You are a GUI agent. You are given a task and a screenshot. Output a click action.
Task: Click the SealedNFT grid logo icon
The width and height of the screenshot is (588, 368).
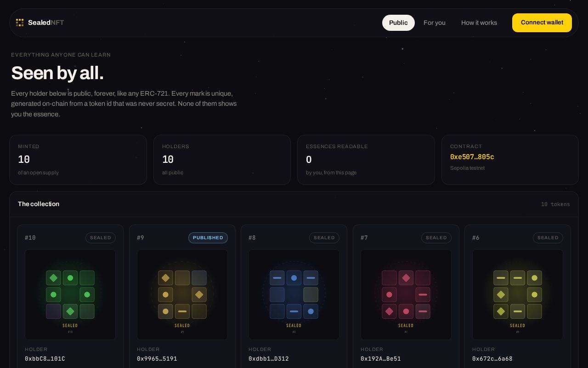point(20,23)
